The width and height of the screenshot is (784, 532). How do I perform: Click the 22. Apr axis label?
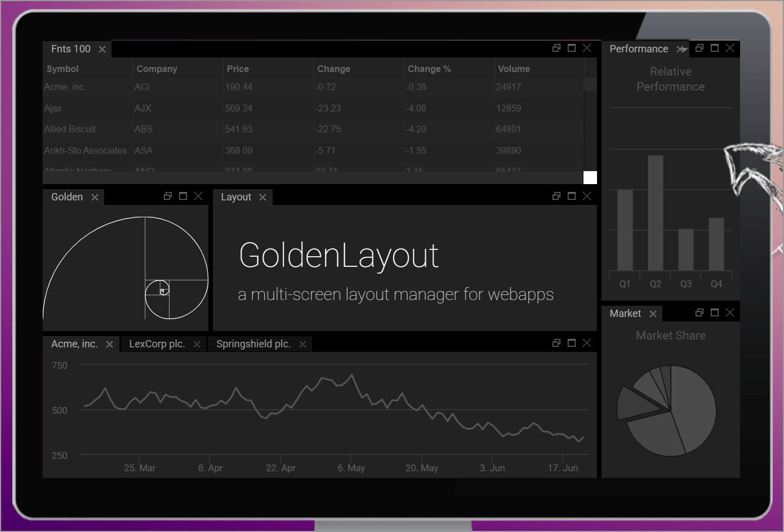(x=280, y=468)
